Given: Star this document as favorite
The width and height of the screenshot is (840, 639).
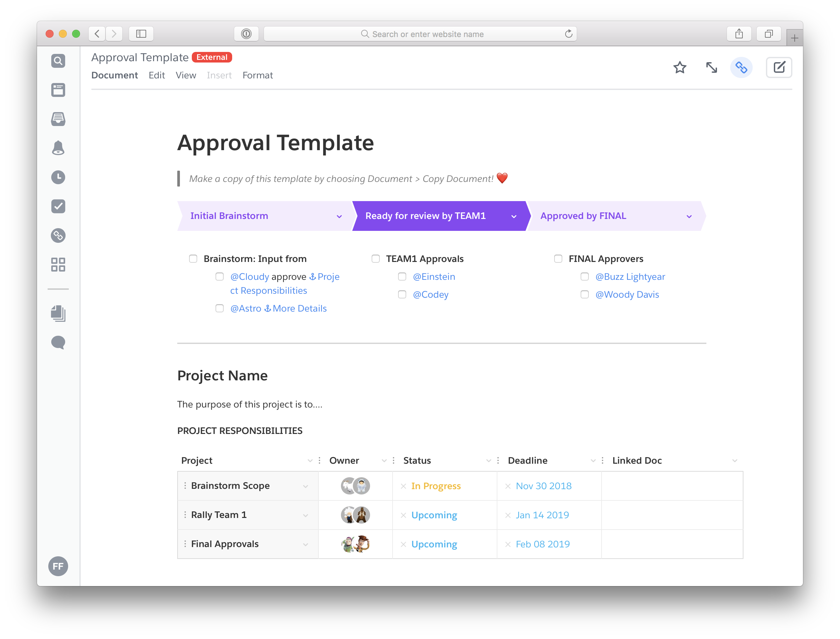Looking at the screenshot, I should click(680, 68).
